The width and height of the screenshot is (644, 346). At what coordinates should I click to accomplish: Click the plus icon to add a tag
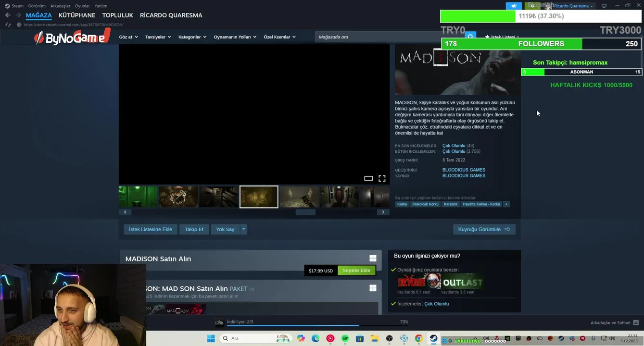(506, 204)
